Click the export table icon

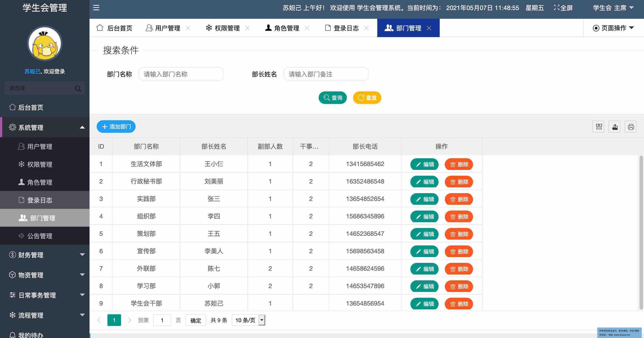tap(615, 127)
